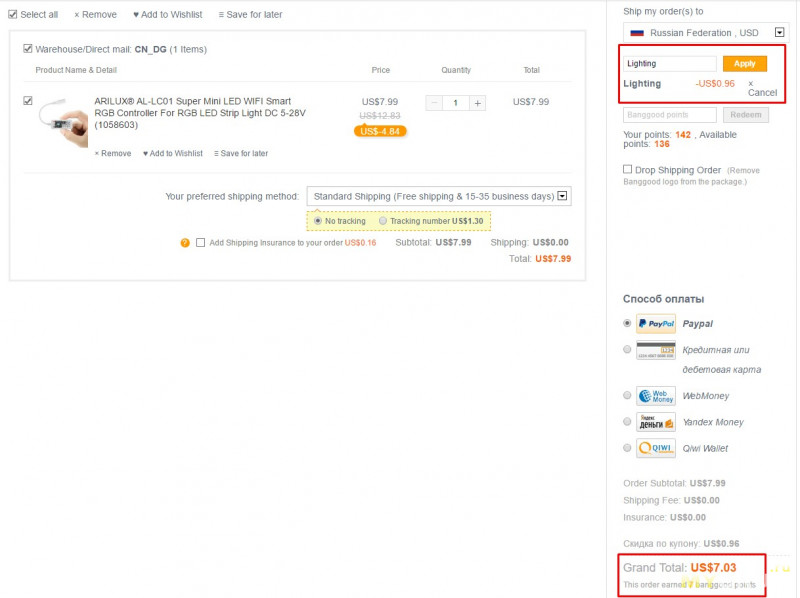This screenshot has width=800, height=598.
Task: Click the quantity input field
Action: point(456,103)
